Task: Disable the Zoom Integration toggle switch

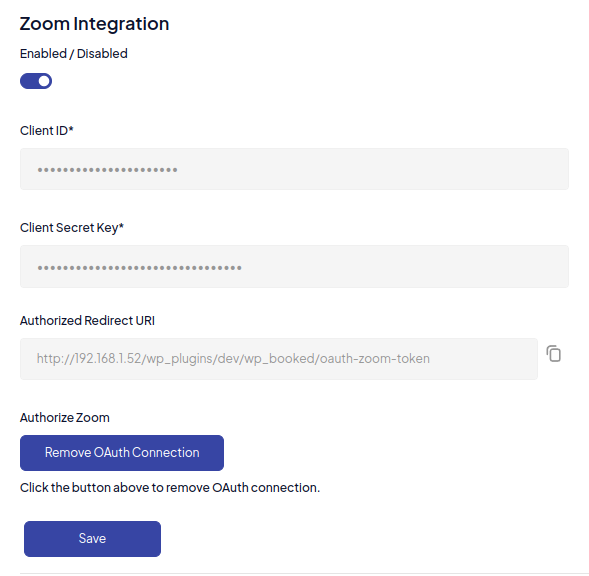Action: pyautogui.click(x=36, y=81)
